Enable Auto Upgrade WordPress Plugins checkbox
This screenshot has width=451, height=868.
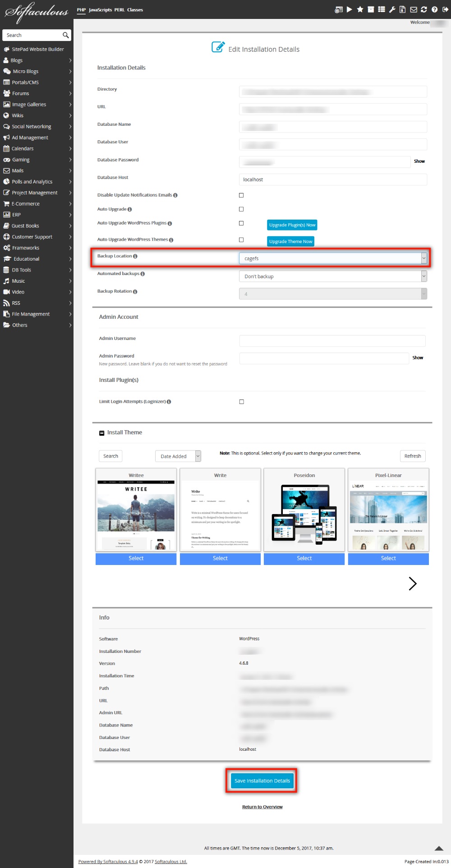(241, 223)
